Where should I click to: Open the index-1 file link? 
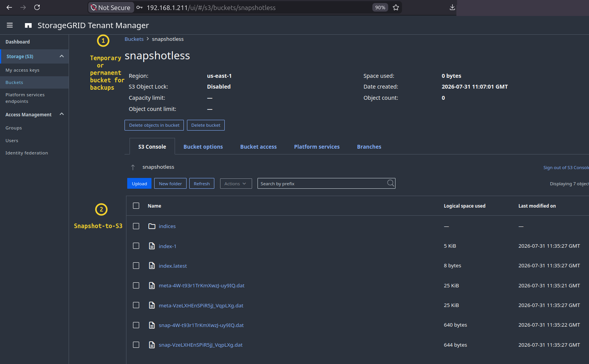(167, 246)
